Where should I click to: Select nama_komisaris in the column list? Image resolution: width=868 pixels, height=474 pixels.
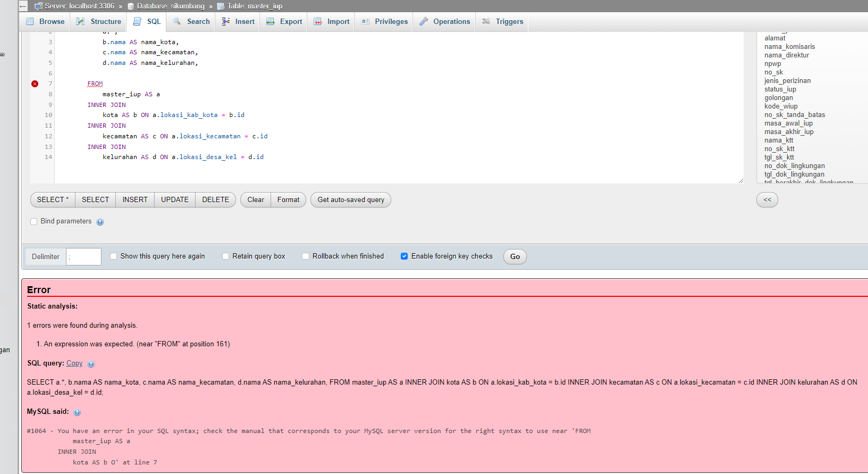[x=789, y=47]
